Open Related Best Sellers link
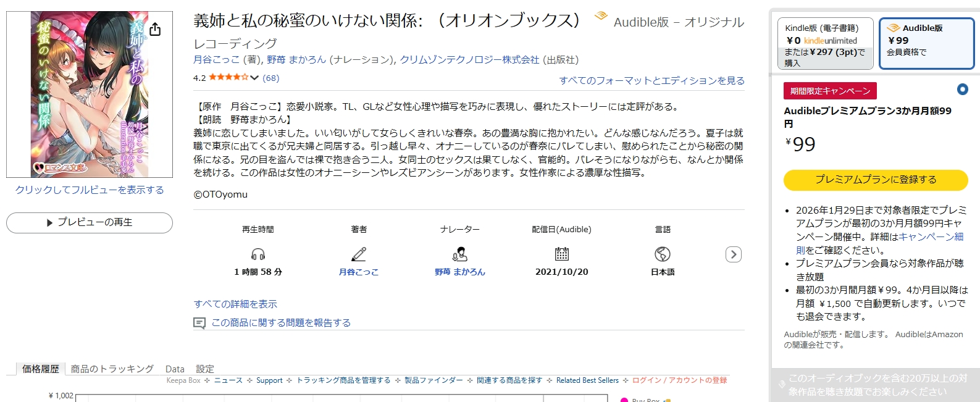This screenshot has width=980, height=402. (587, 380)
